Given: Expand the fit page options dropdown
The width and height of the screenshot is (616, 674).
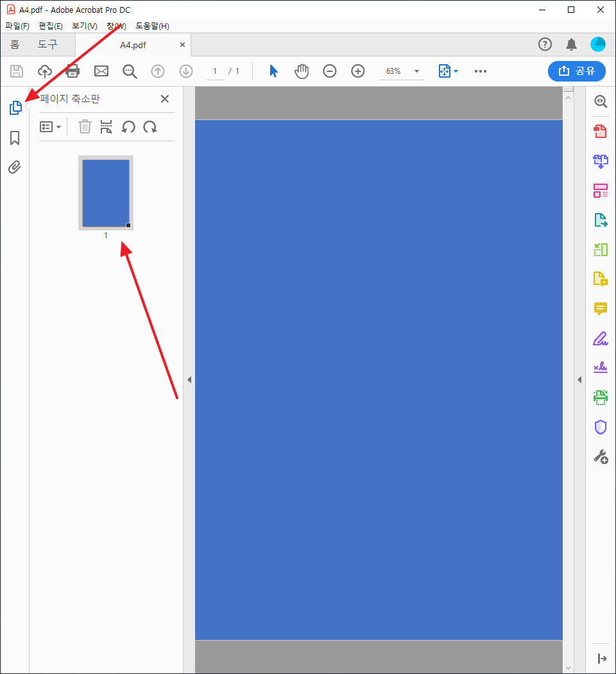Looking at the screenshot, I should (456, 71).
